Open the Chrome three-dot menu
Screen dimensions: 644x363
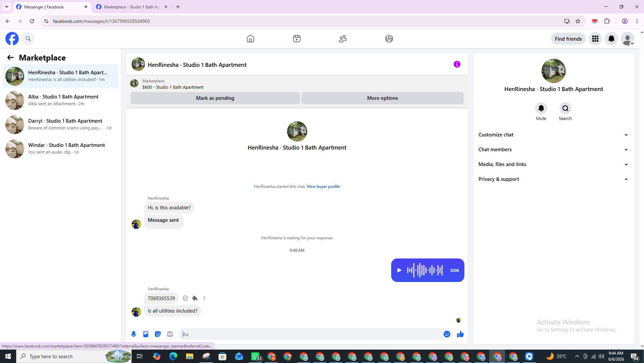(637, 21)
